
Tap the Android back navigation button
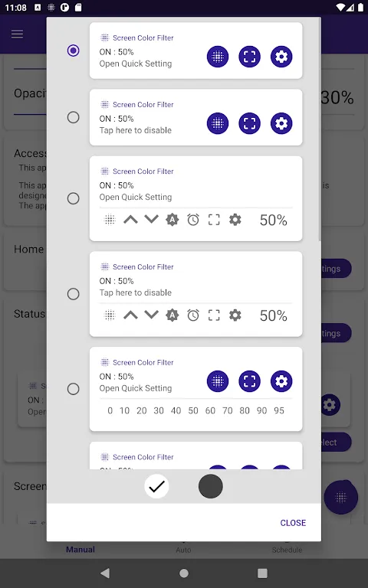(x=105, y=573)
